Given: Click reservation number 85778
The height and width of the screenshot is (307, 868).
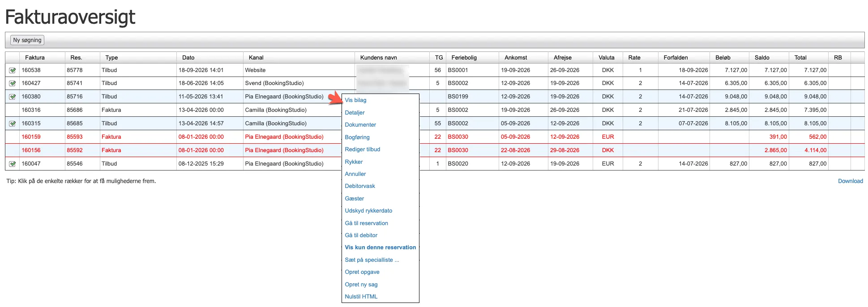Looking at the screenshot, I should tap(75, 70).
